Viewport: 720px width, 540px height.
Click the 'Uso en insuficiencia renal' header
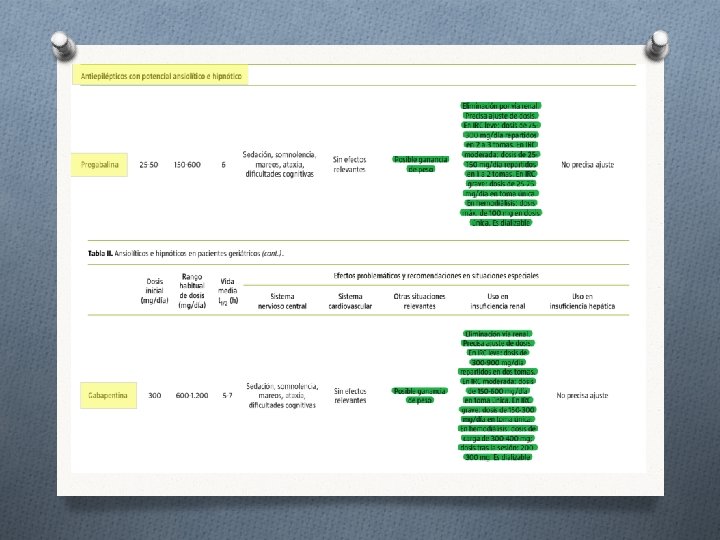(x=498, y=301)
